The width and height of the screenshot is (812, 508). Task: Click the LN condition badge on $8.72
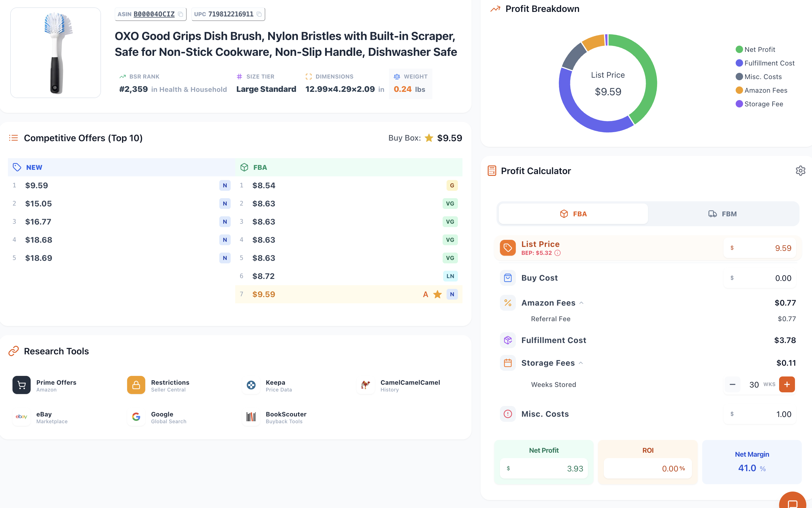click(x=450, y=276)
